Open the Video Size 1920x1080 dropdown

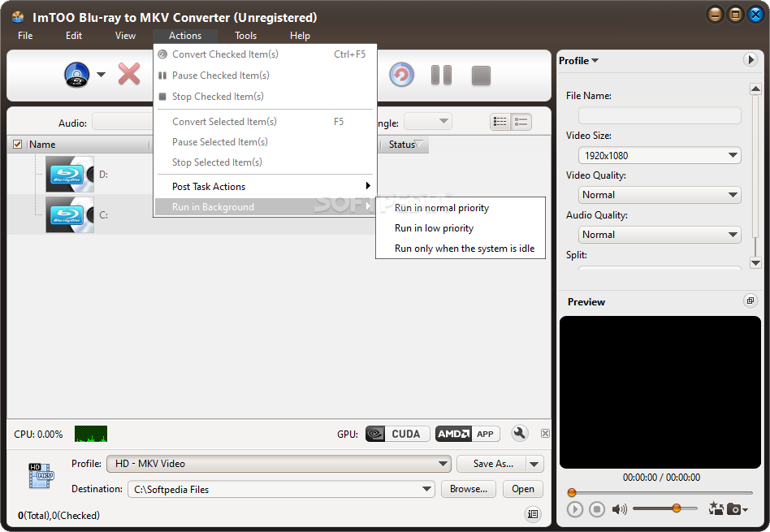point(660,155)
